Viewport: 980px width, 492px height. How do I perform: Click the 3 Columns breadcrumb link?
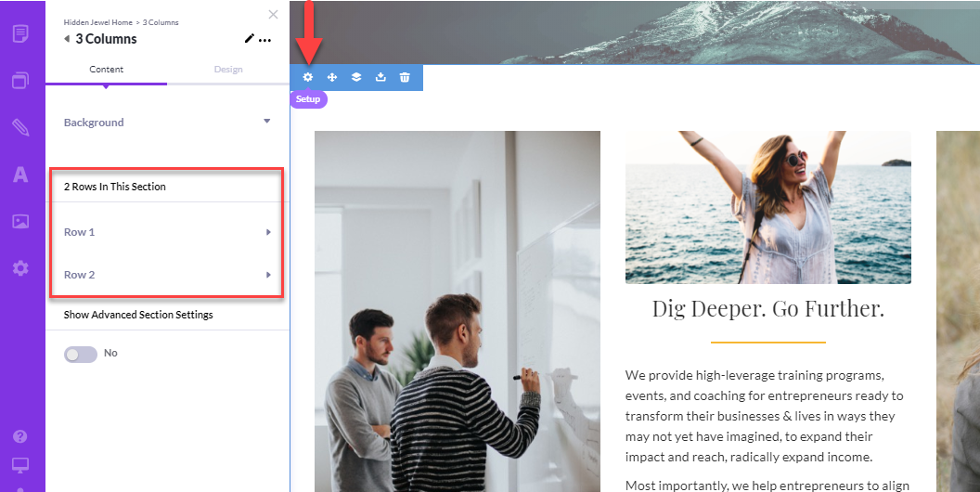[x=161, y=22]
